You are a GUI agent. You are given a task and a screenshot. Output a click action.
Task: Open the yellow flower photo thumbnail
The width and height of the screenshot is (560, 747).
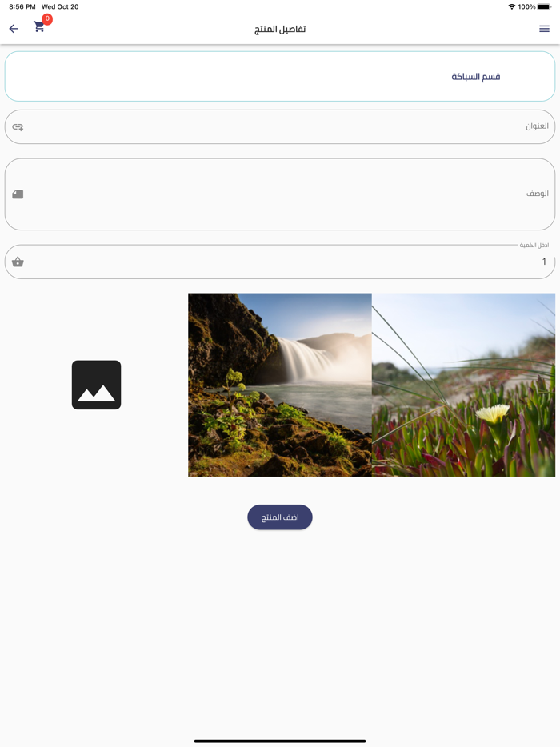point(463,385)
